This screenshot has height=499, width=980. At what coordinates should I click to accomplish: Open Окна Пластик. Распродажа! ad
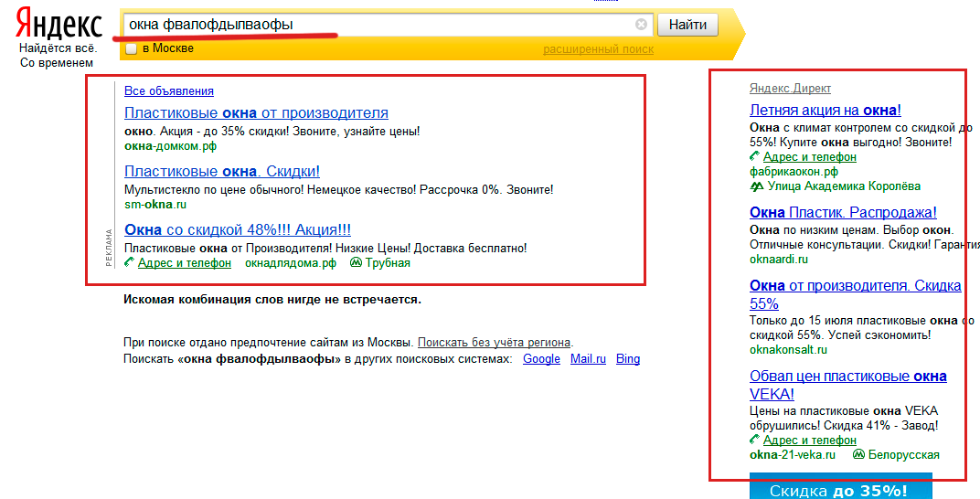(x=843, y=213)
